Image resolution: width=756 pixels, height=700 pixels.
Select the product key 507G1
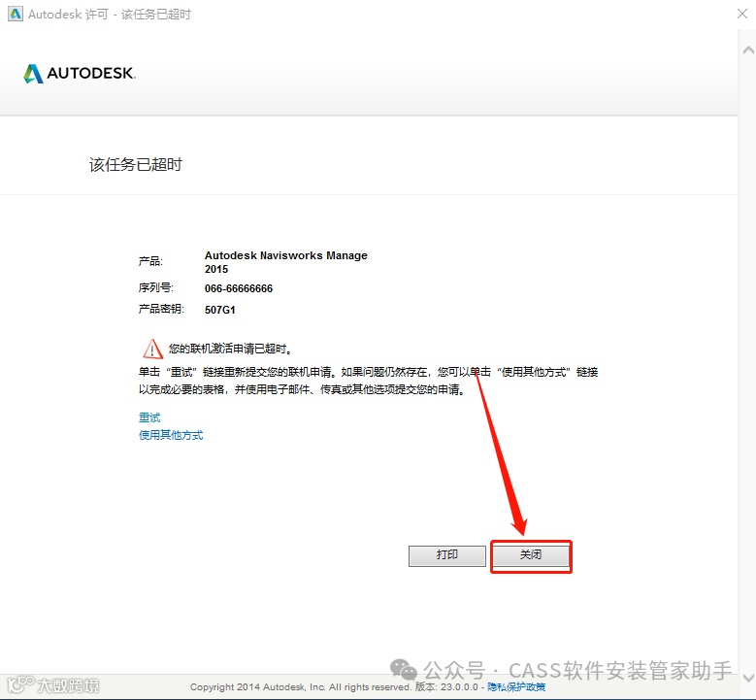[220, 310]
